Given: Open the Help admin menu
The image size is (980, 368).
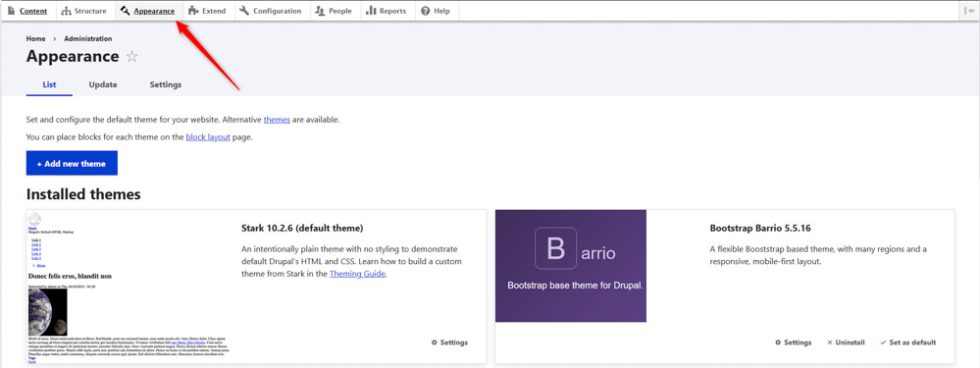Looking at the screenshot, I should [436, 11].
